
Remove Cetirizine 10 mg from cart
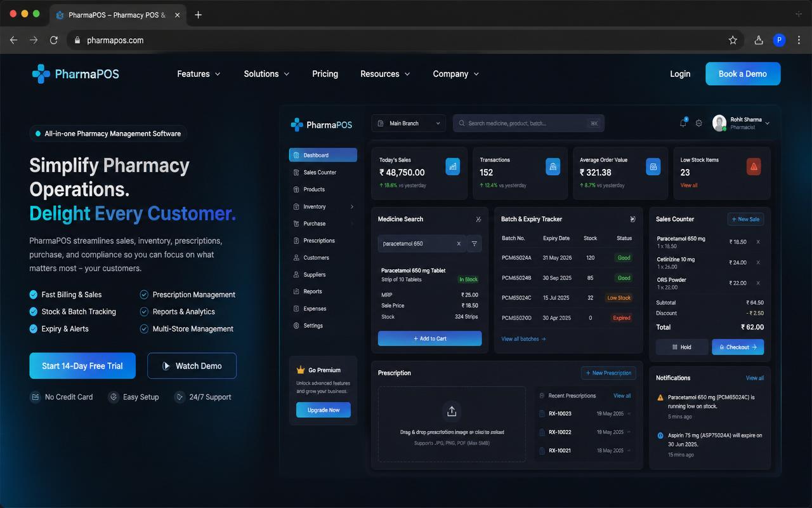(x=758, y=262)
